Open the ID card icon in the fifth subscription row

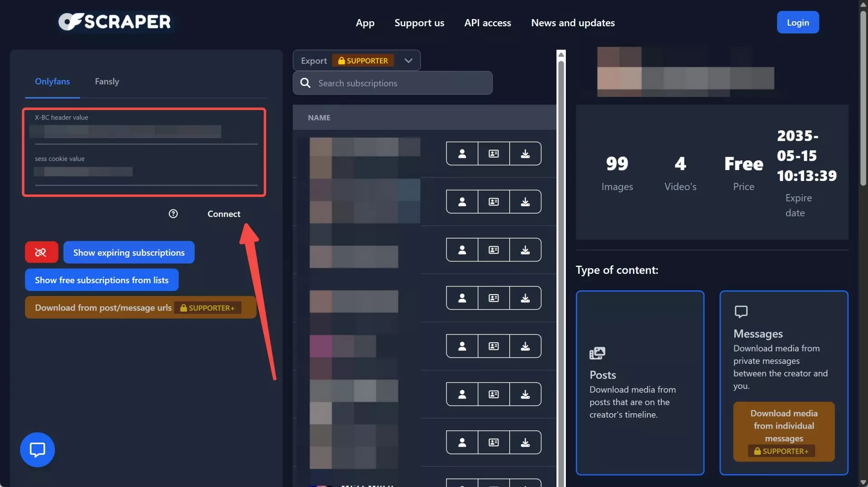[x=493, y=346]
